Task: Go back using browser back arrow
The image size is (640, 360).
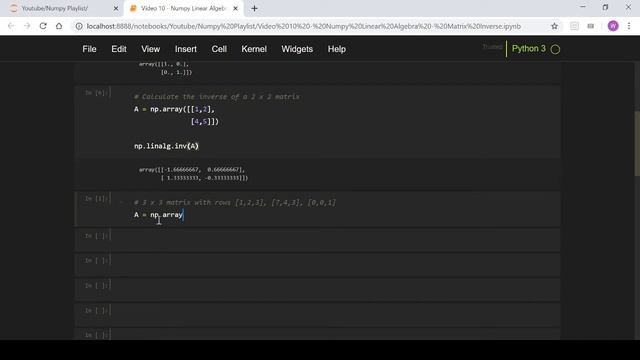Action: [11, 26]
